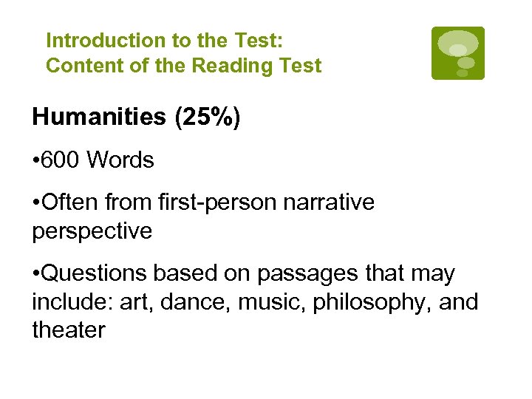
Task: Click the smallest bubble at the logo's bottom
Action: (x=463, y=73)
